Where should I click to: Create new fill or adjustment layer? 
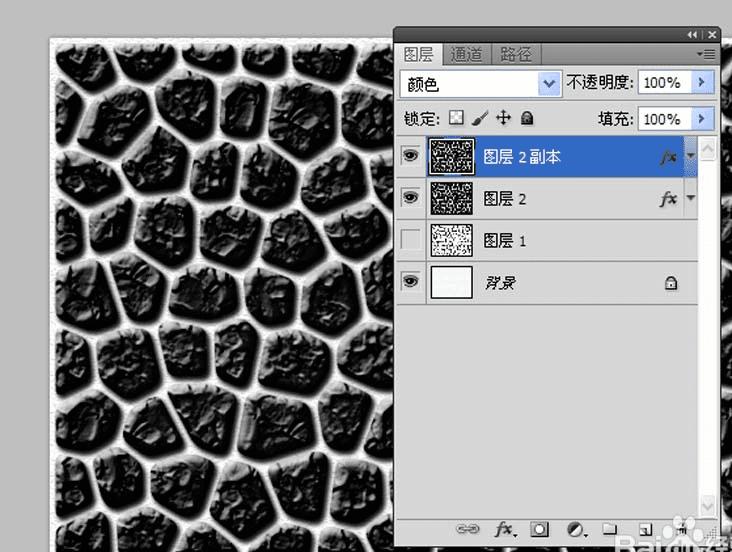pyautogui.click(x=576, y=530)
